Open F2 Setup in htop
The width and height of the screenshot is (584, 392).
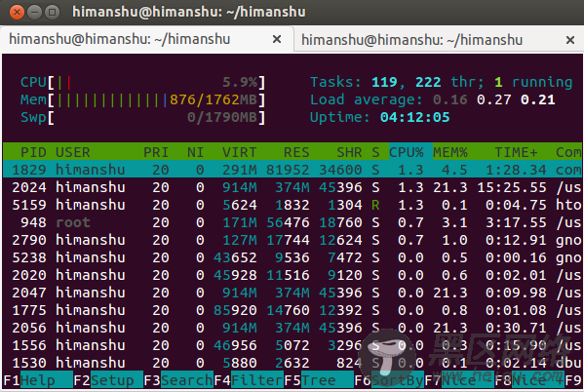coord(108,380)
